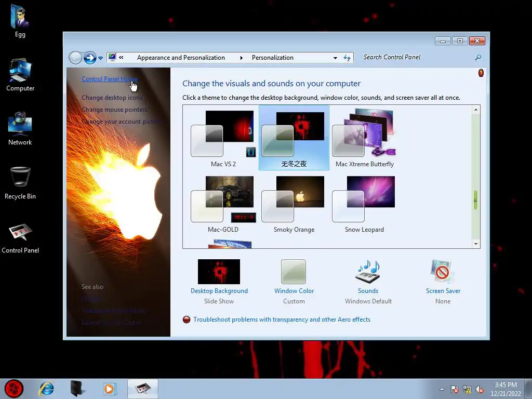This screenshot has height=399, width=532.
Task: Click the theme list scroll down arrow
Action: [476, 244]
